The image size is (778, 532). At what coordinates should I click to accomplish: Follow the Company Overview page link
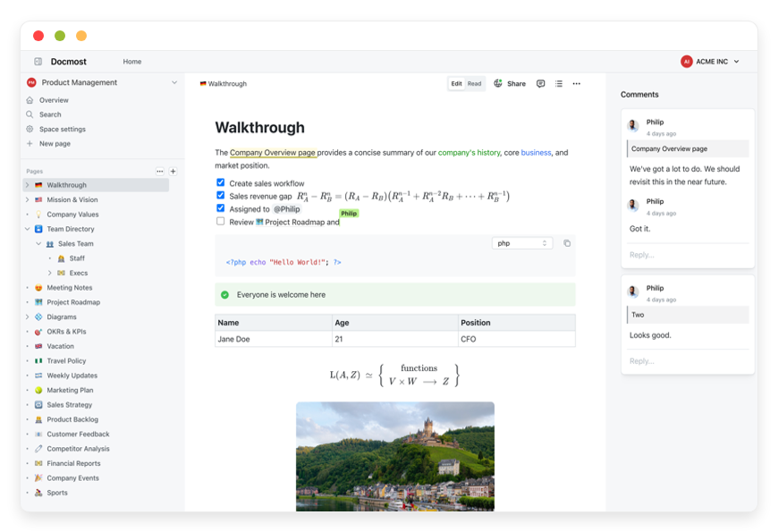click(273, 152)
